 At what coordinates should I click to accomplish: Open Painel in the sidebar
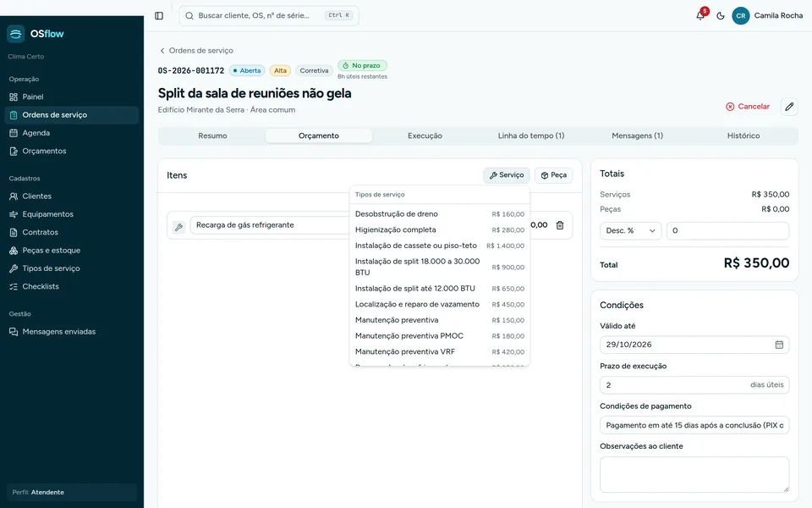coord(71,97)
